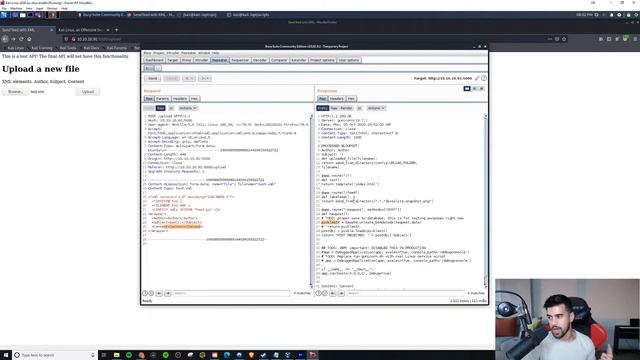
Task: Toggle Raw view in the request editor
Action: point(160,108)
